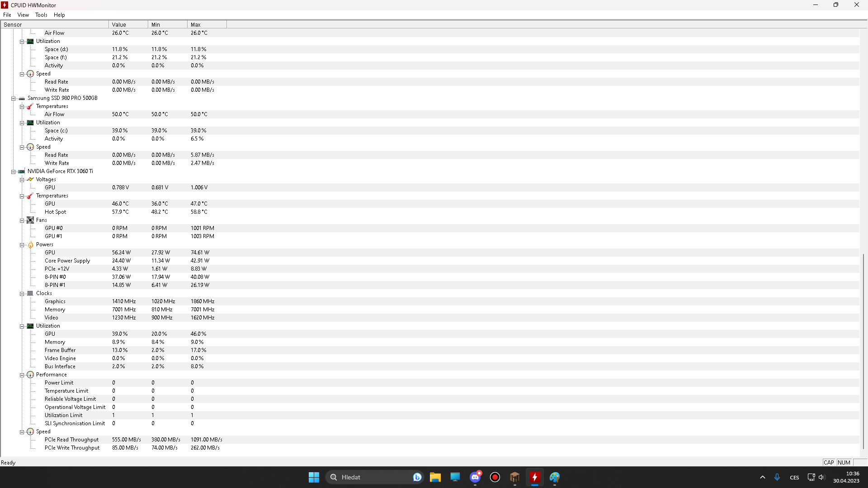The width and height of the screenshot is (868, 488).
Task: Open the View menu
Action: 23,15
